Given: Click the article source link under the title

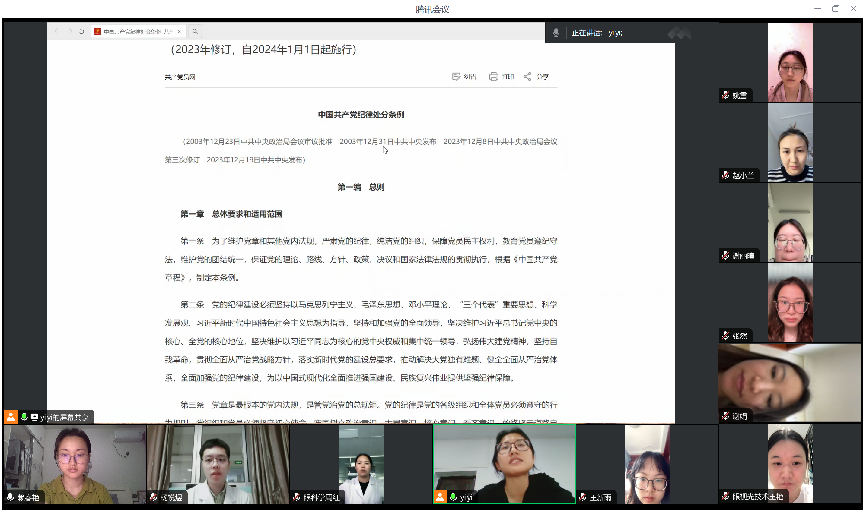Looking at the screenshot, I should pos(180,77).
